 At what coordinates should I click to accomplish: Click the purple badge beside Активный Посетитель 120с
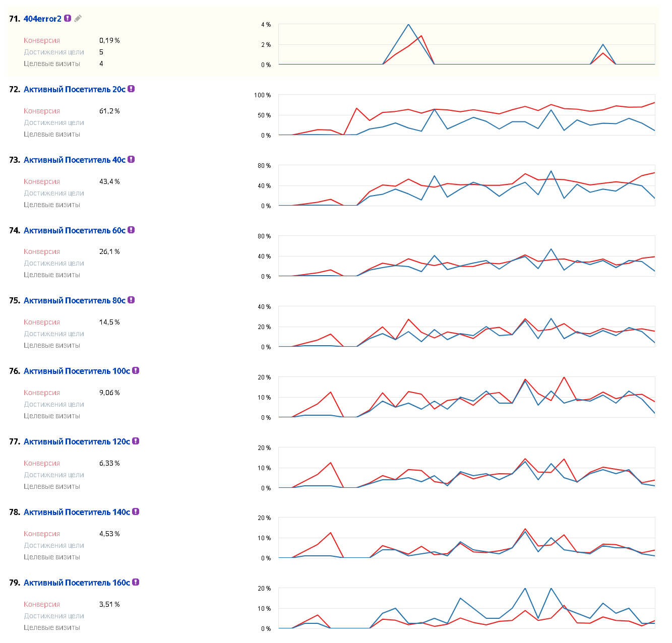coord(136,441)
